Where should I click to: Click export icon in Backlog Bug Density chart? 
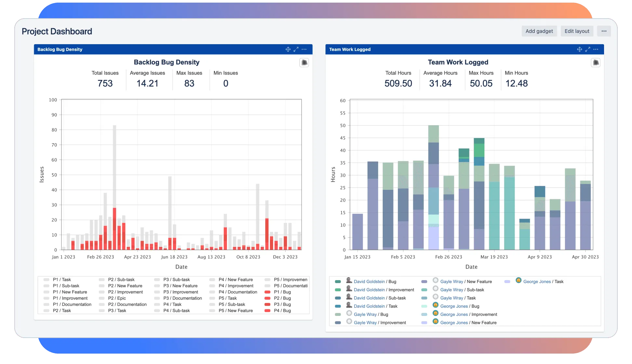point(304,62)
